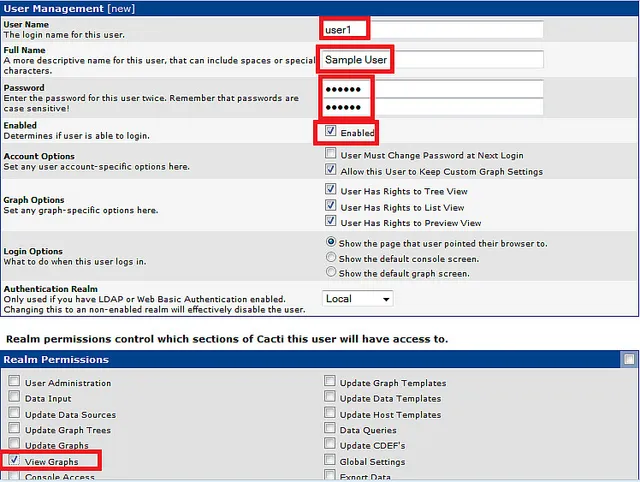The width and height of the screenshot is (640, 482).
Task: Toggle the View Graphs permission checkbox
Action: point(14,461)
